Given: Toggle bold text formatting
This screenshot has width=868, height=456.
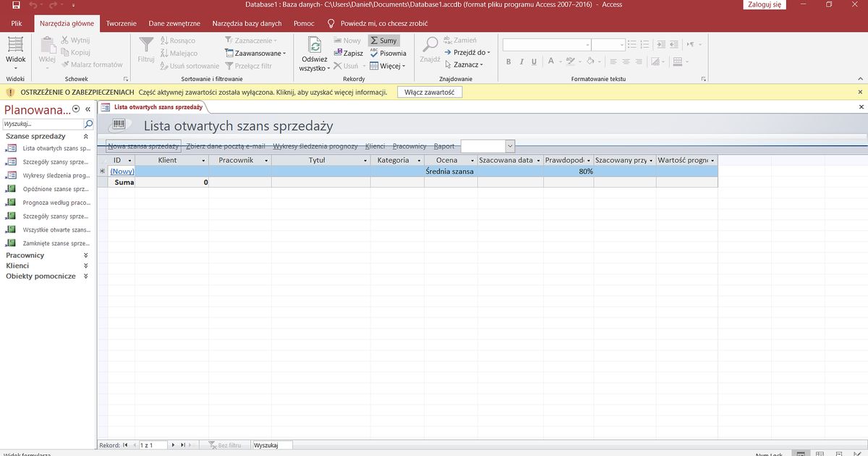Looking at the screenshot, I should 509,62.
